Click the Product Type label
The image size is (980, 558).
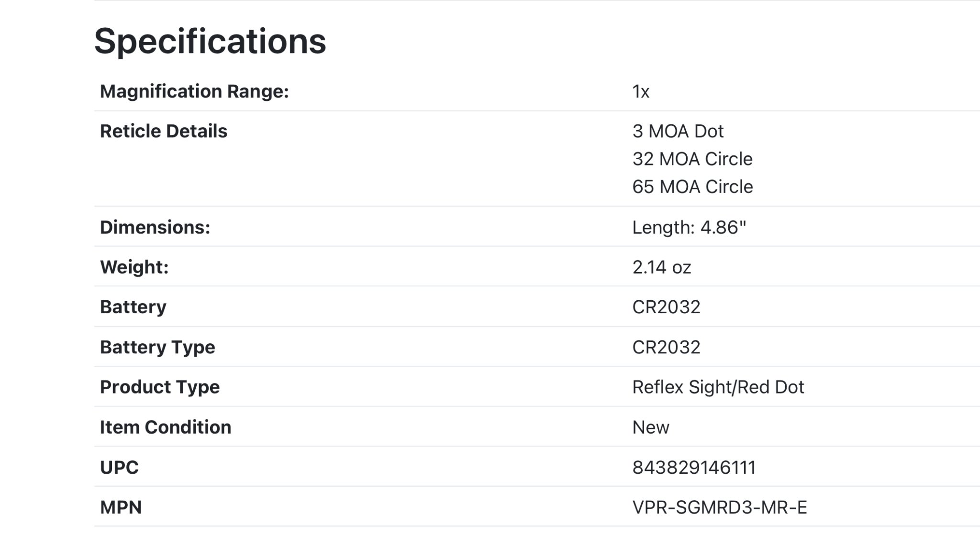pyautogui.click(x=159, y=387)
